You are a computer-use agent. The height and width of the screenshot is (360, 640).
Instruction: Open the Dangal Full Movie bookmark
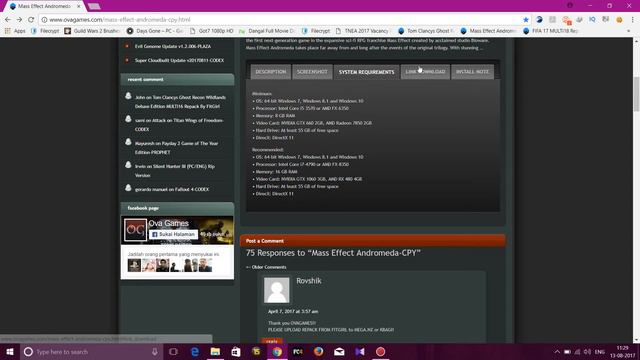pos(267,31)
